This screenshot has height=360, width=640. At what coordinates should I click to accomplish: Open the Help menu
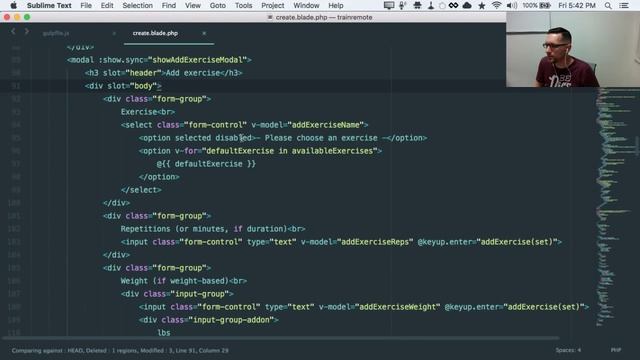pyautogui.click(x=336, y=5)
